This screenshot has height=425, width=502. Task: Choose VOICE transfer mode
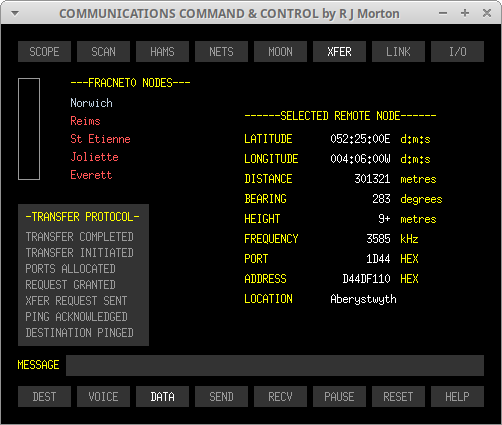(103, 397)
